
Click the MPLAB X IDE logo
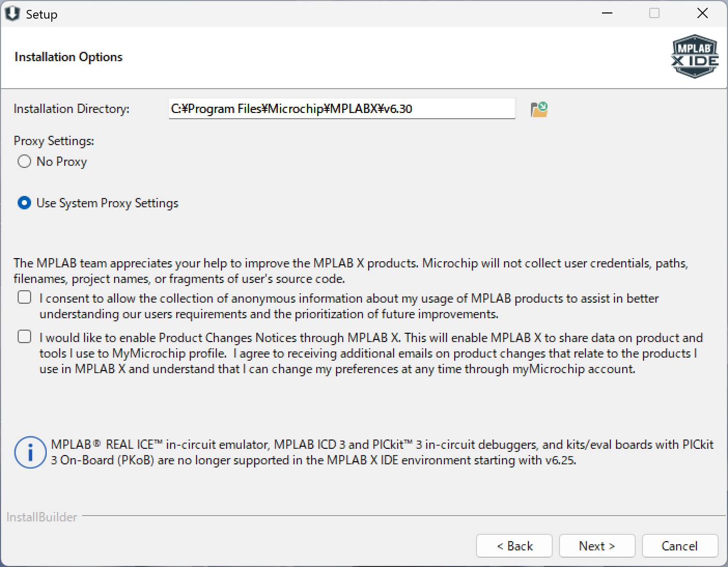point(694,56)
